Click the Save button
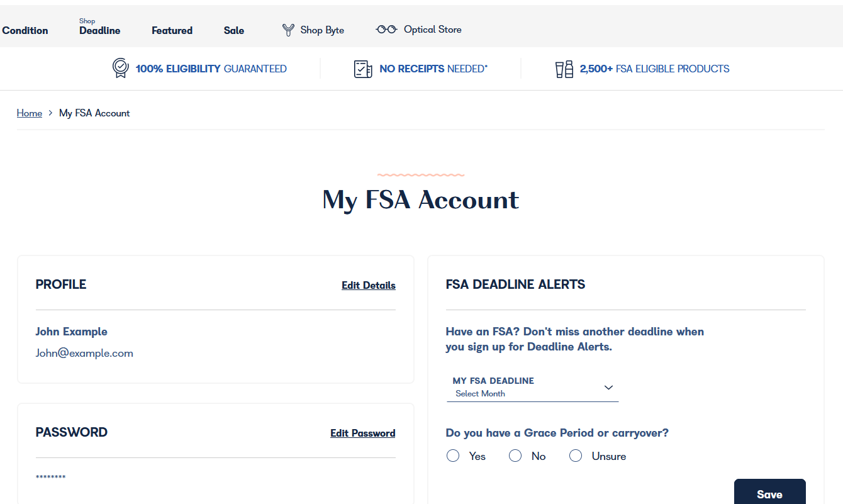The width and height of the screenshot is (843, 504). pos(769,495)
